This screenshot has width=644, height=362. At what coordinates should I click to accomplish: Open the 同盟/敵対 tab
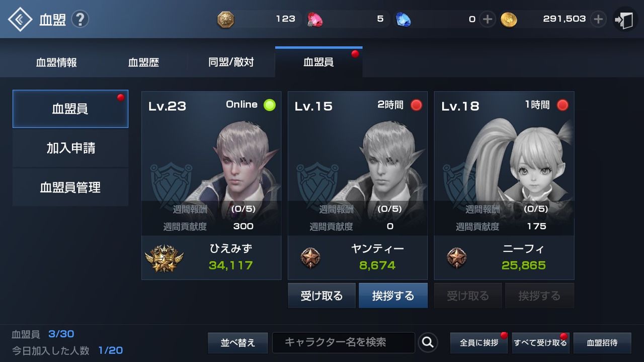pos(231,63)
